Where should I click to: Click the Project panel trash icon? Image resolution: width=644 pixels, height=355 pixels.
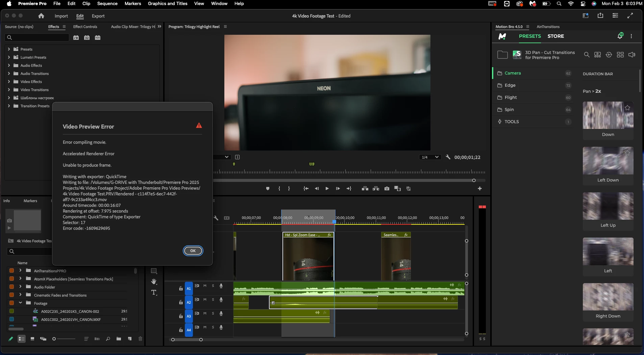pos(141,339)
